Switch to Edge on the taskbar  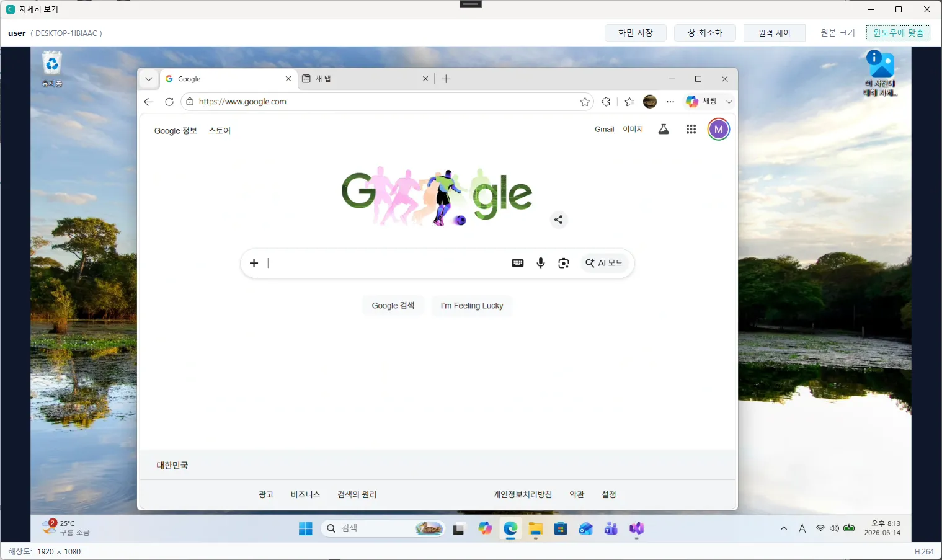[x=510, y=528]
